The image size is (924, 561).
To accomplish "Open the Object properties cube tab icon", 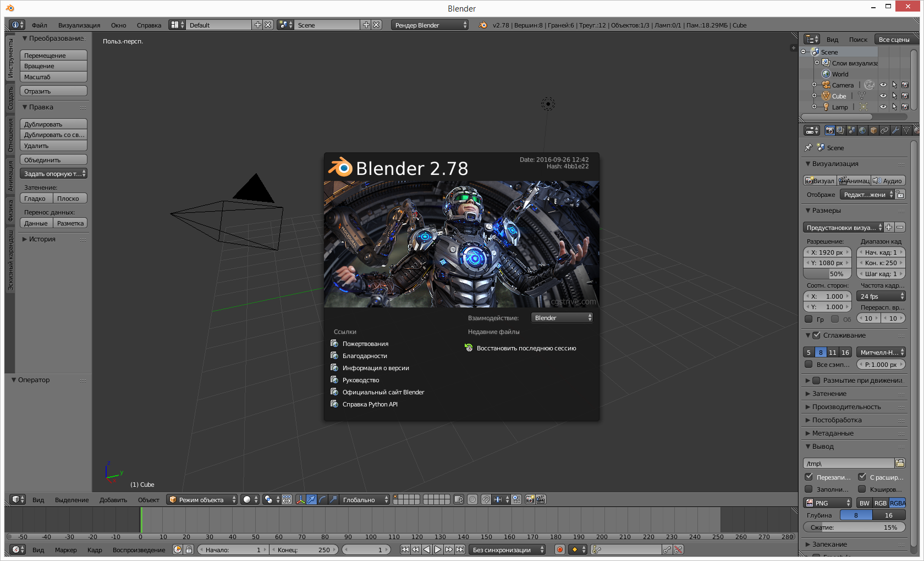I will coord(873,130).
